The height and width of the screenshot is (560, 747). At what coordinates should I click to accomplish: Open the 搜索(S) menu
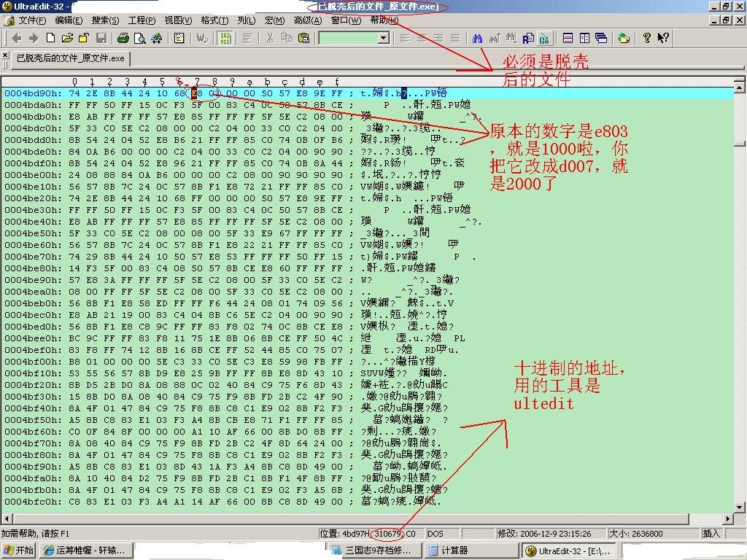click(105, 20)
